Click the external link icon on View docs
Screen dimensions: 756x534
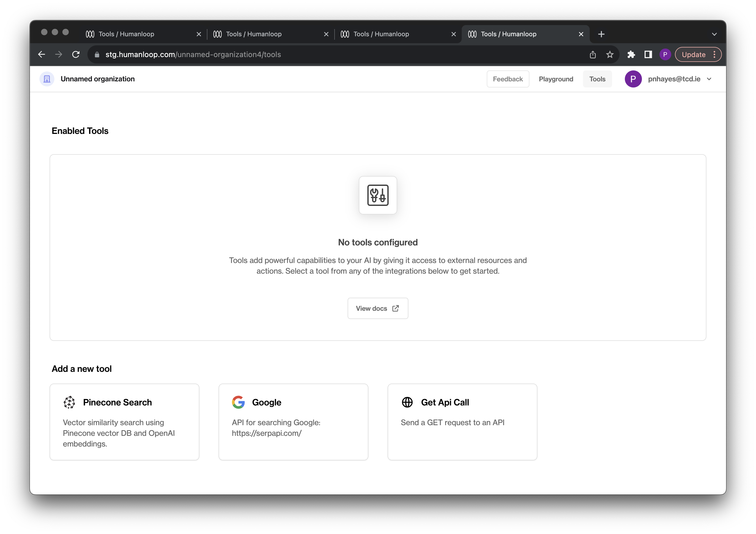(395, 308)
